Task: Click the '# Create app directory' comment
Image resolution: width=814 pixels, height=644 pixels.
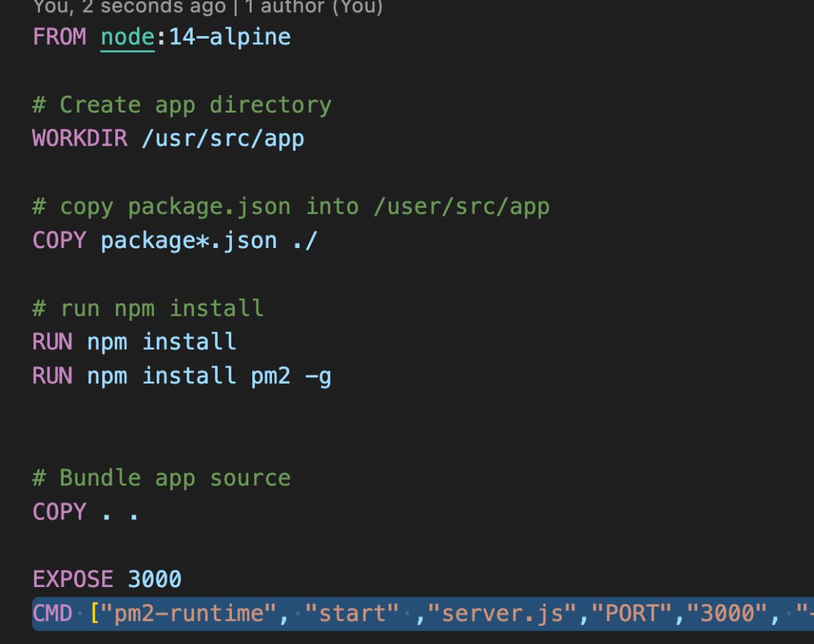Action: click(182, 105)
